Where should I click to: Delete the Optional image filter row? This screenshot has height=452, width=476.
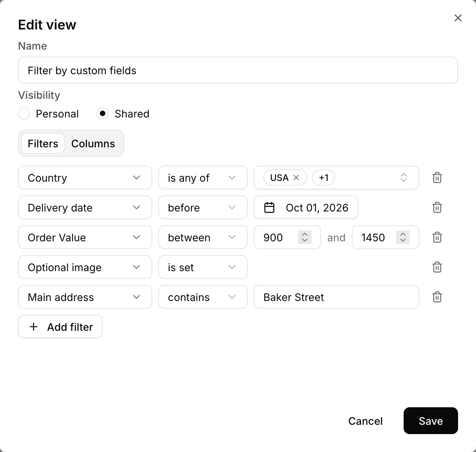point(437,267)
